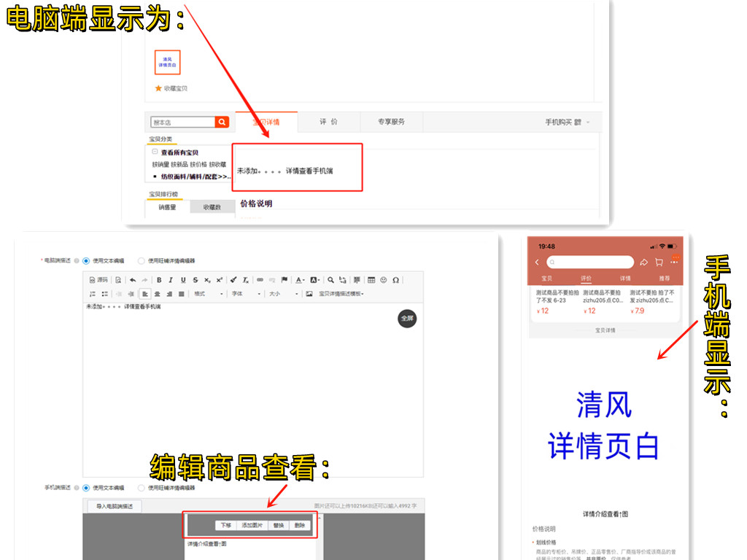Viewport: 747px width, 560px height.
Task: Insert a table using the table icon
Action: (x=371, y=280)
